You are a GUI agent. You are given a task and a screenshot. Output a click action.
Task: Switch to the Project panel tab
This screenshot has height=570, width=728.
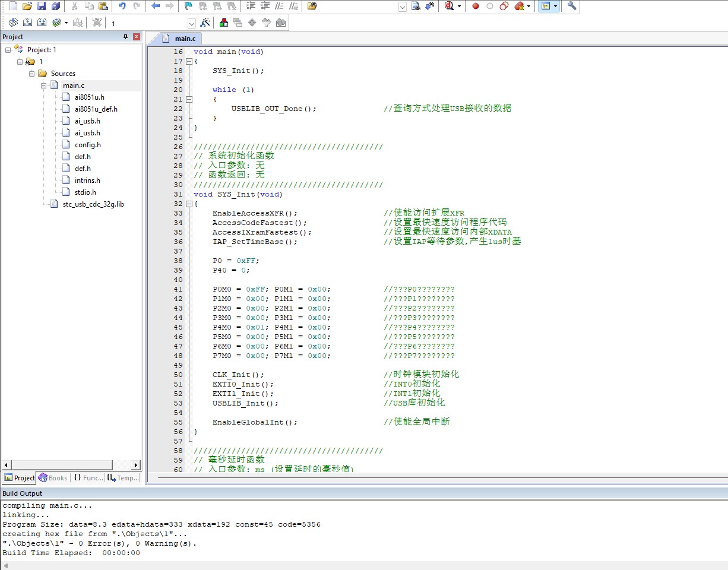click(20, 478)
